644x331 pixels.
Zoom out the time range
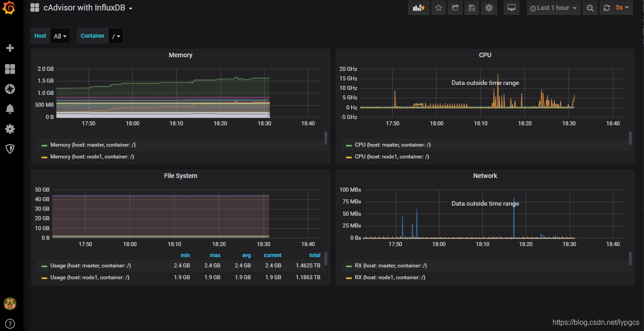coord(590,8)
